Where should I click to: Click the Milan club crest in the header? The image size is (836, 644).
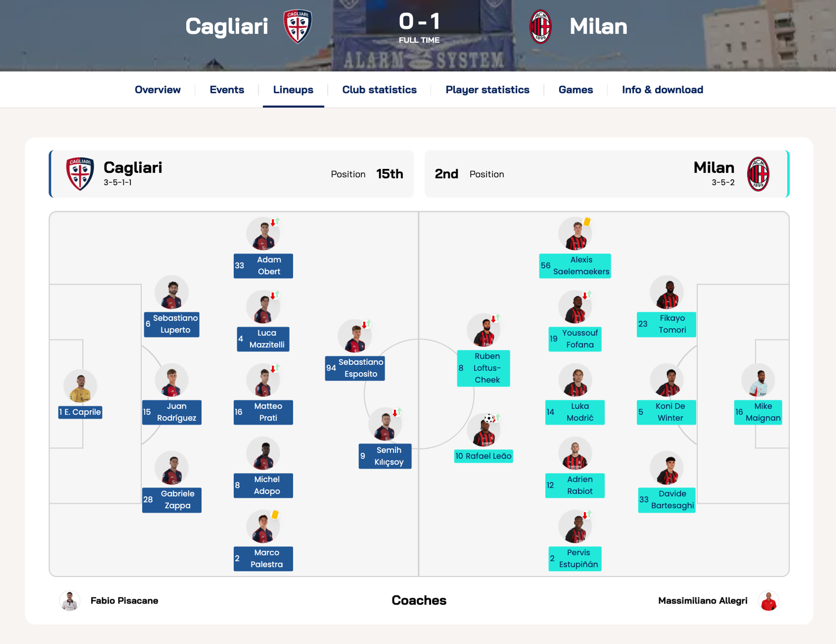540,26
